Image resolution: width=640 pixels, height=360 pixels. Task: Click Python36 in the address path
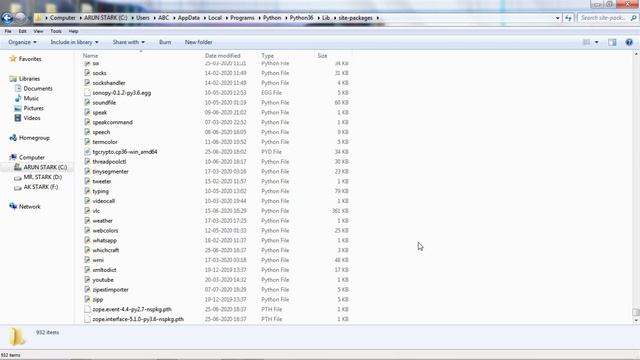(x=302, y=18)
